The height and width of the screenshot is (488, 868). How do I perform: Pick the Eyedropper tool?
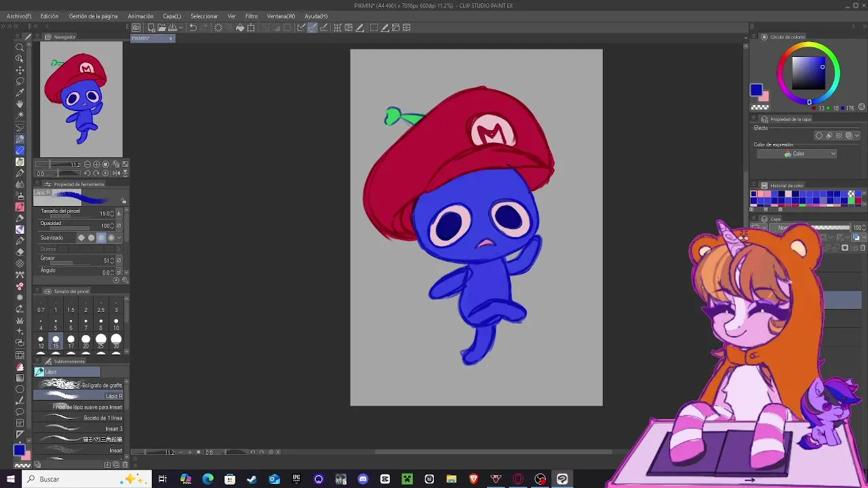[20, 93]
